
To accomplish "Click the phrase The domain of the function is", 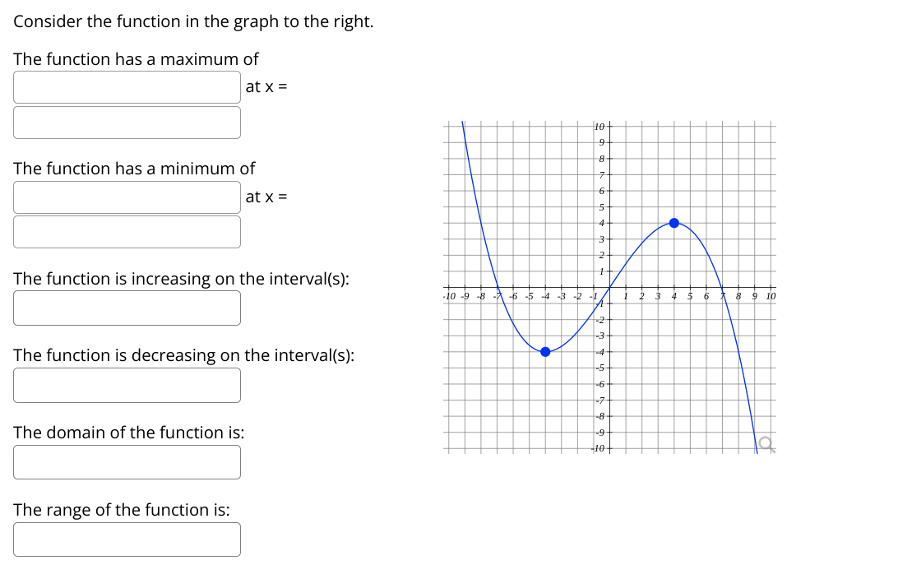I will [x=127, y=432].
